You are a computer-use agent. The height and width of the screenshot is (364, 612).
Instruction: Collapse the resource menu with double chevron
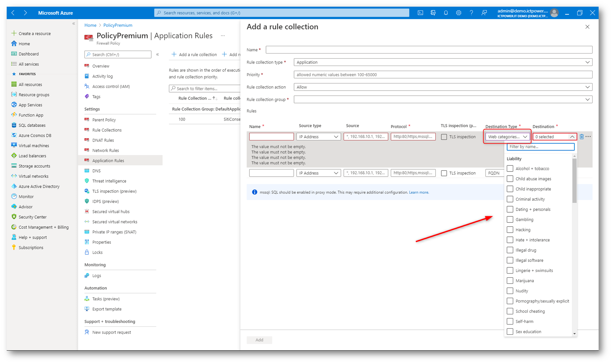coord(157,54)
